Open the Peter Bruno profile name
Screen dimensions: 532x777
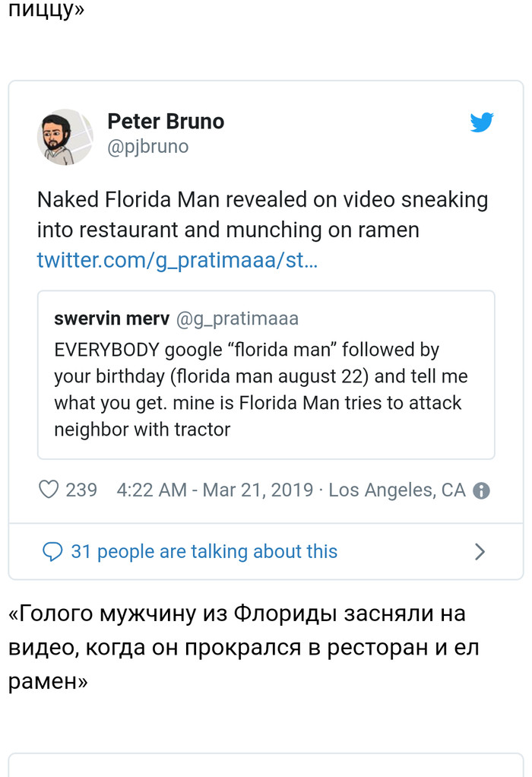(x=166, y=122)
